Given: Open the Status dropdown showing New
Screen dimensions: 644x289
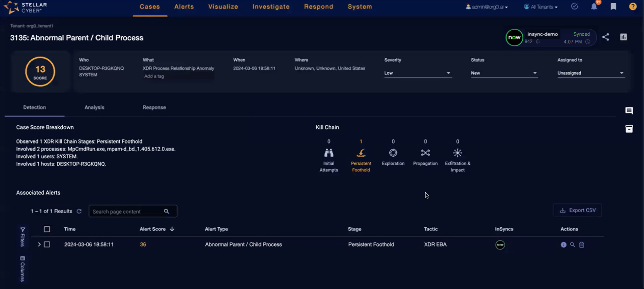Looking at the screenshot, I should pyautogui.click(x=503, y=73).
